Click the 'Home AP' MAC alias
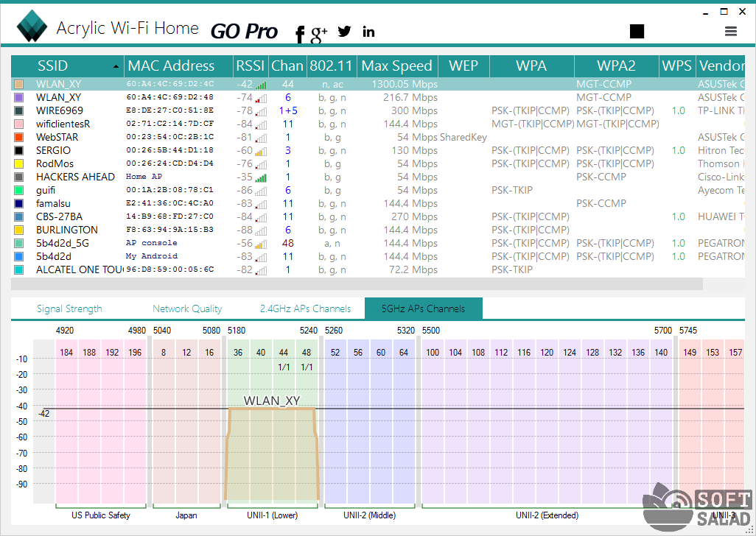756x536 pixels. pyautogui.click(x=144, y=177)
